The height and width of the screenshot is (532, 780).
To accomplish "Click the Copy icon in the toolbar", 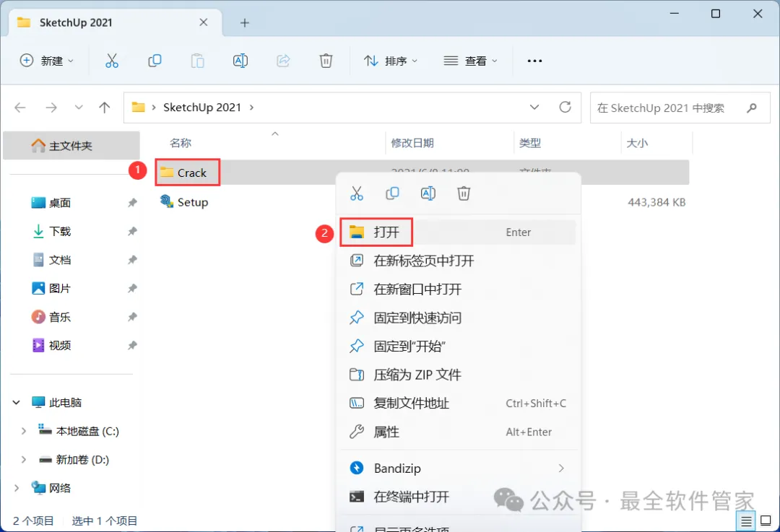I will (155, 61).
